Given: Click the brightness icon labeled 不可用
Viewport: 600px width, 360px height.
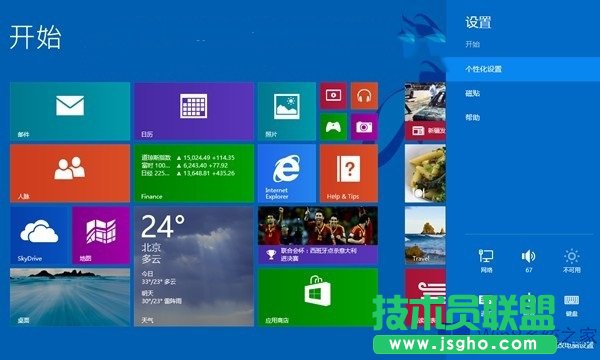Looking at the screenshot, I should coord(572,261).
